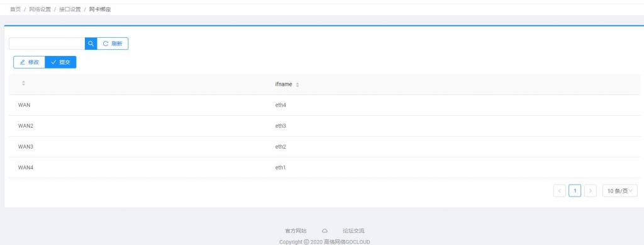Select the WAN4 row cell
The image size is (644, 245).
point(25,168)
